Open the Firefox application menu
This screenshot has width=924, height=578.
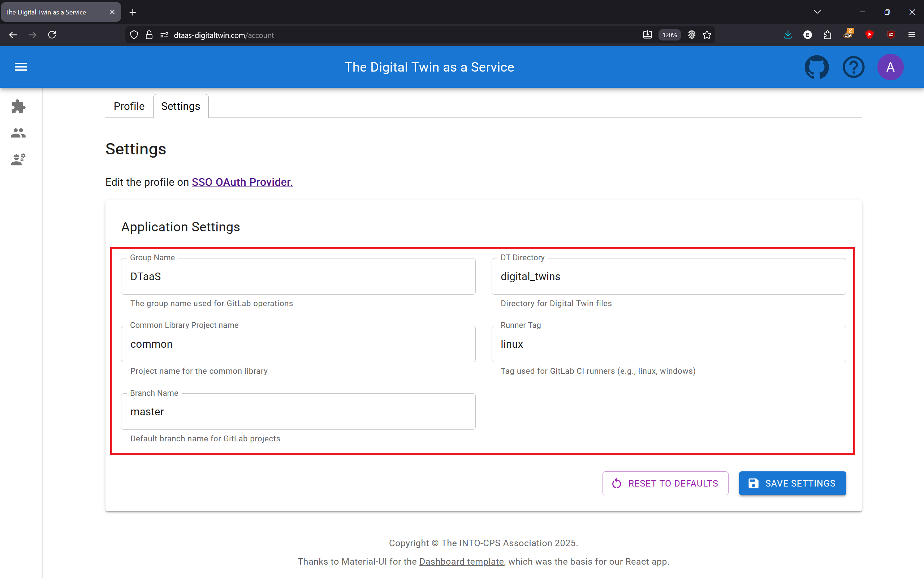click(912, 35)
